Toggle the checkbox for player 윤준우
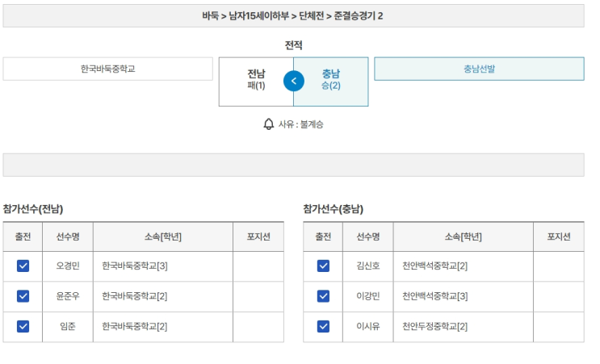The width and height of the screenshot is (600, 364). coord(23,296)
